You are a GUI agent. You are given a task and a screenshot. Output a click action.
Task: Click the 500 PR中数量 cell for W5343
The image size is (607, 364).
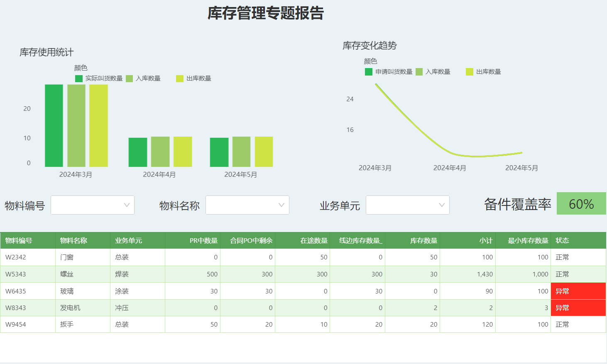pos(193,274)
